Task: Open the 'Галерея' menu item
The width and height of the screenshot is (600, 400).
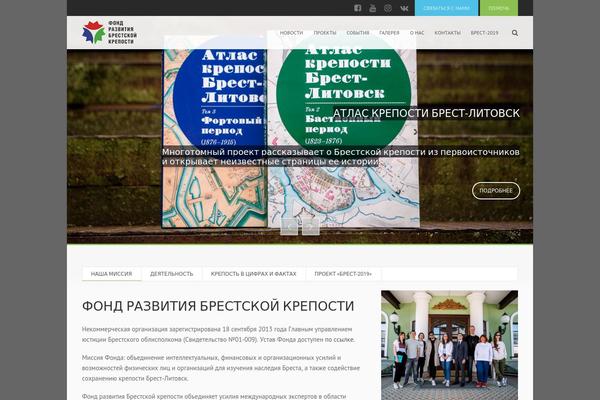Action: pos(389,33)
